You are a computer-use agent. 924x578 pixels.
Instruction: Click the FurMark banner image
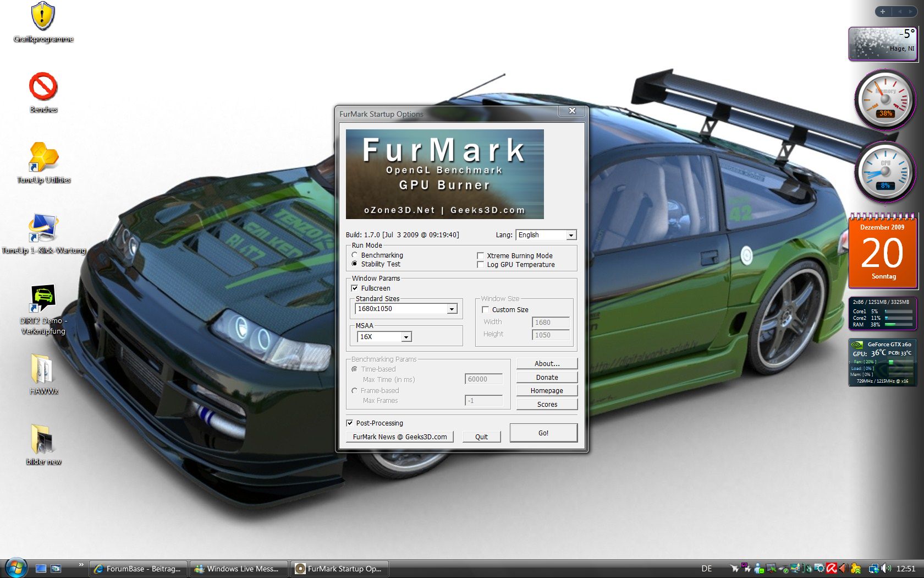tap(445, 174)
